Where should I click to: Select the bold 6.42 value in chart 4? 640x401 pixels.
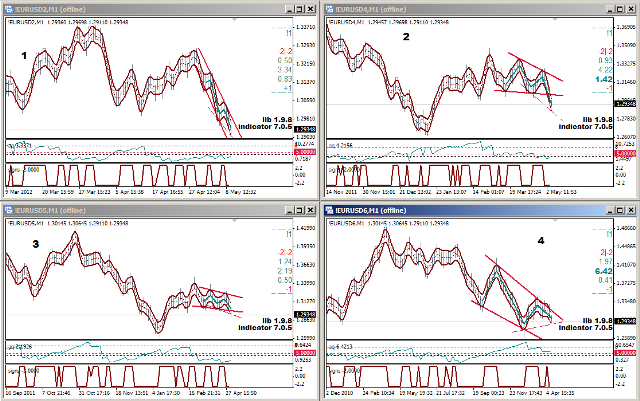603,270
